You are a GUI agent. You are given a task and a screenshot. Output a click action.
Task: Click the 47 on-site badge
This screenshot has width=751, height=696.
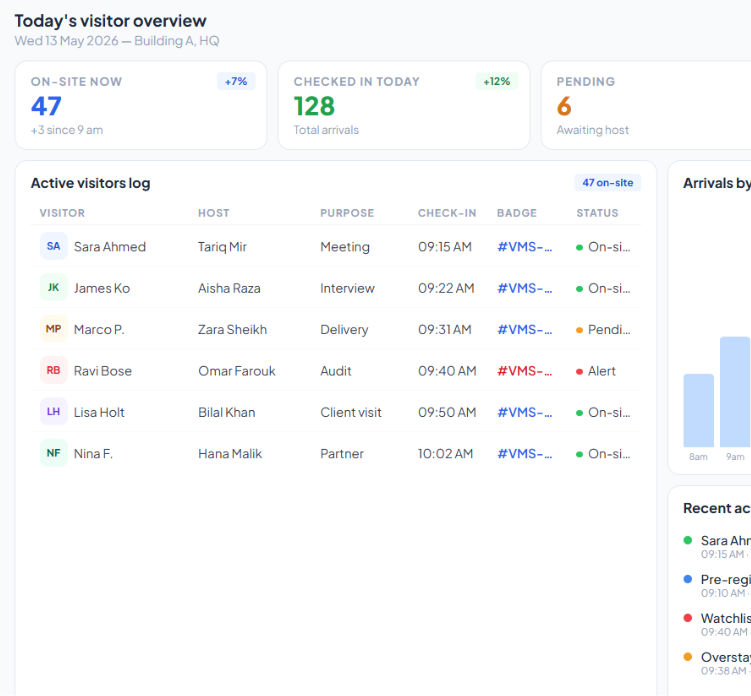pos(607,183)
